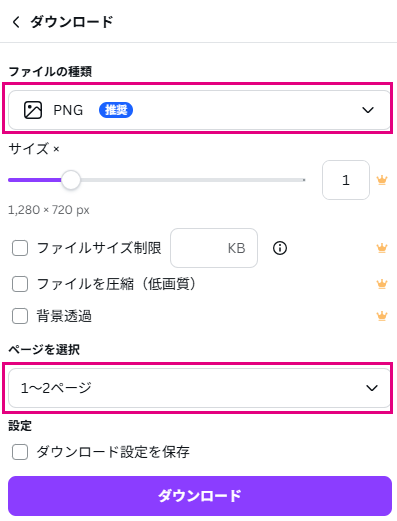Go back using the arrow beside ダウンロード
This screenshot has height=521, width=397.
pos(16,22)
